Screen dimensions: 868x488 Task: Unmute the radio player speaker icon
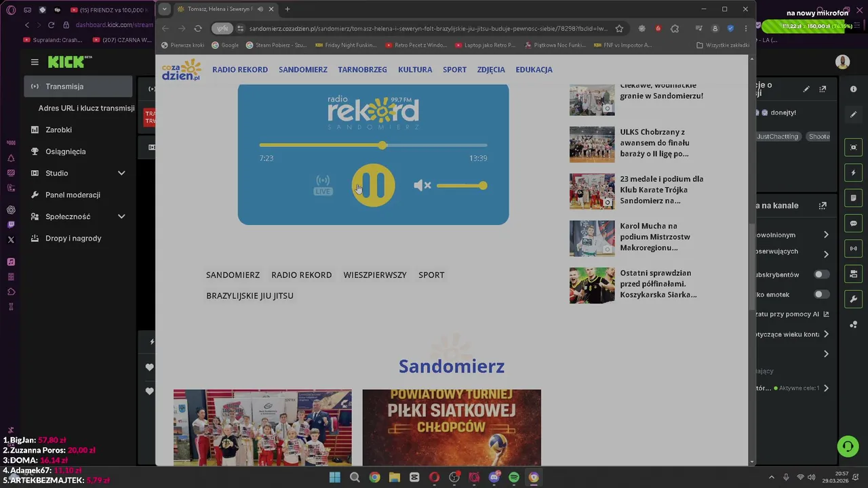pyautogui.click(x=422, y=185)
